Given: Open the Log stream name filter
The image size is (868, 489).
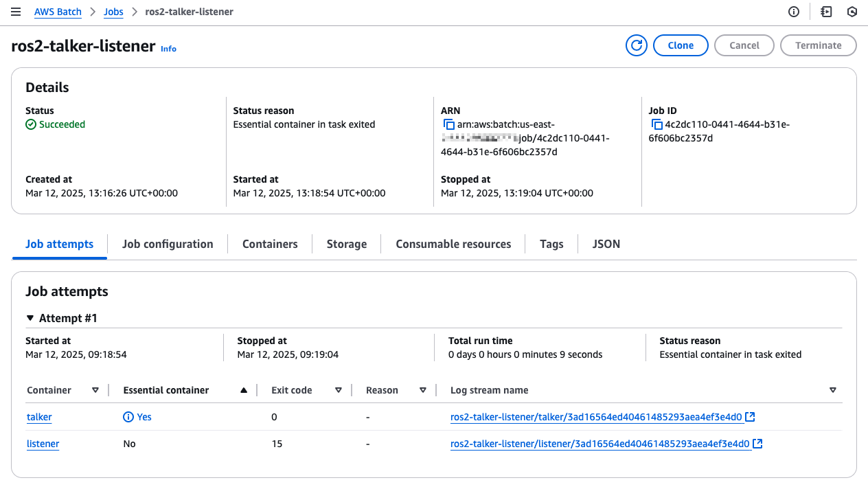Looking at the screenshot, I should point(832,390).
